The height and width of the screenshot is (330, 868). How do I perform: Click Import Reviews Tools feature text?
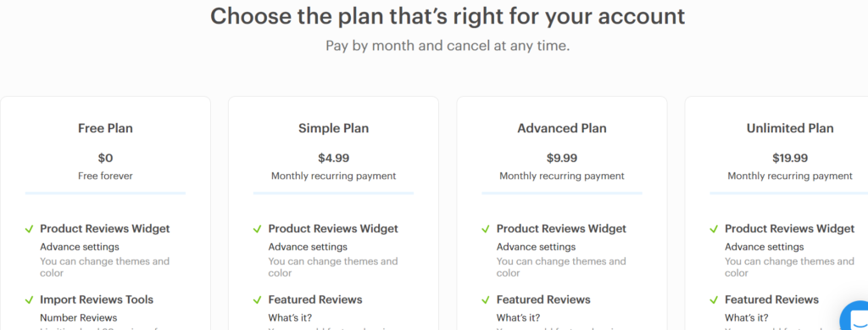tap(97, 300)
